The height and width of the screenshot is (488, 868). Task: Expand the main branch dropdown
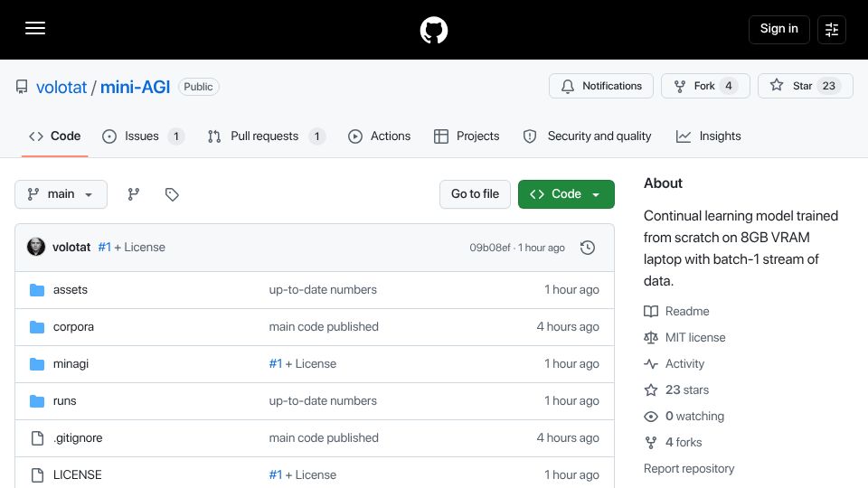click(61, 194)
